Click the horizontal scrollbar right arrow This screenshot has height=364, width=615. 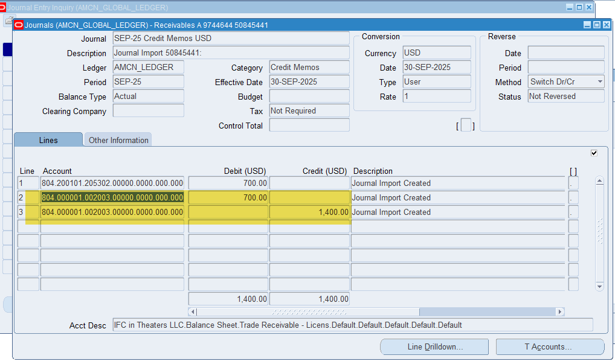tap(560, 311)
